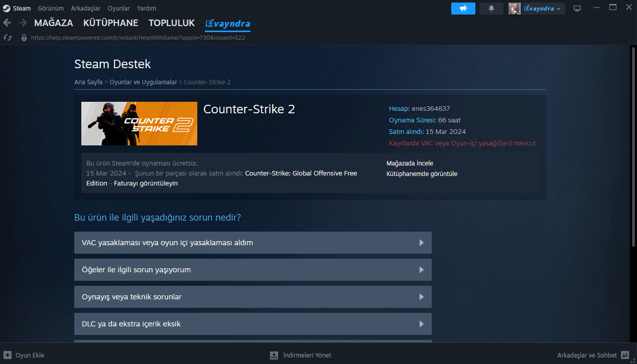Click the Steam logo icon in menu bar
The width and height of the screenshot is (637, 364).
(x=6, y=8)
